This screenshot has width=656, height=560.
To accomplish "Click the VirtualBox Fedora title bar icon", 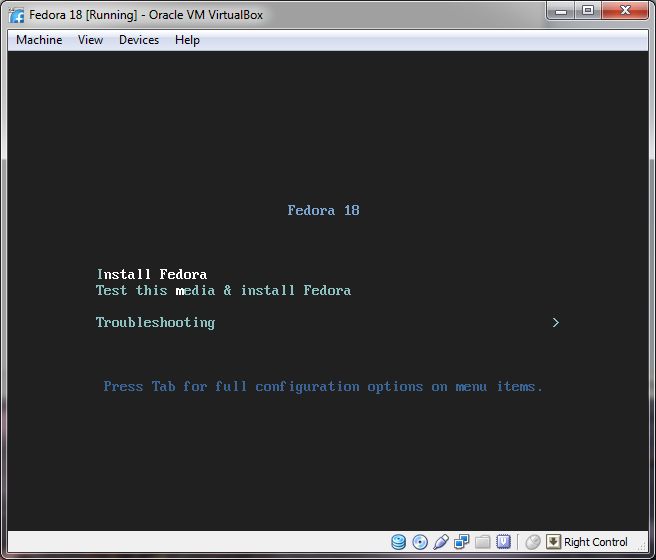I will coord(16,15).
